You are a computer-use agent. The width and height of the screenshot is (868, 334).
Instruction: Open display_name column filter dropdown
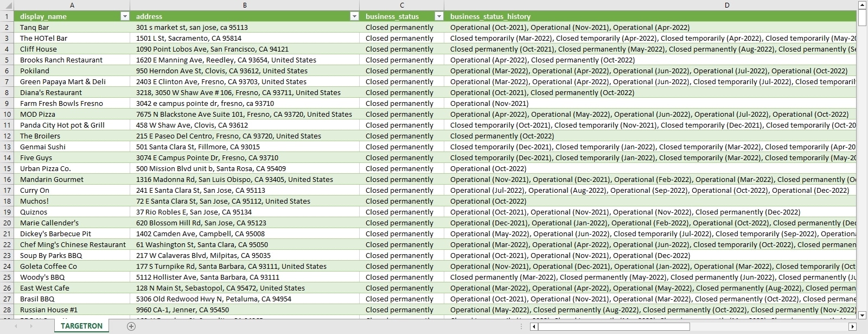pyautogui.click(x=125, y=16)
